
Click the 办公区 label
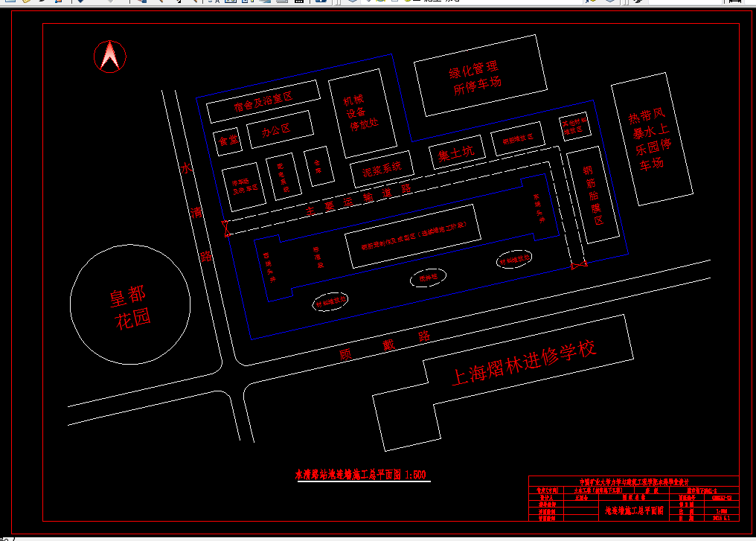coord(276,129)
